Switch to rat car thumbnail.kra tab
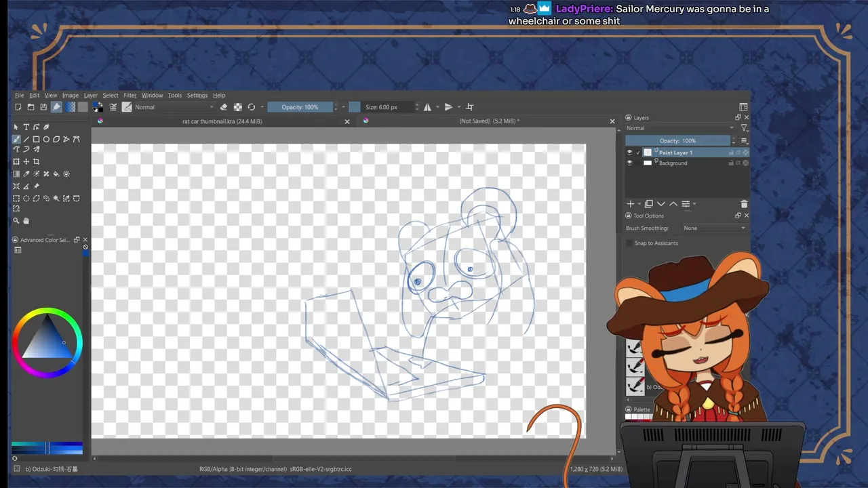 coord(222,121)
